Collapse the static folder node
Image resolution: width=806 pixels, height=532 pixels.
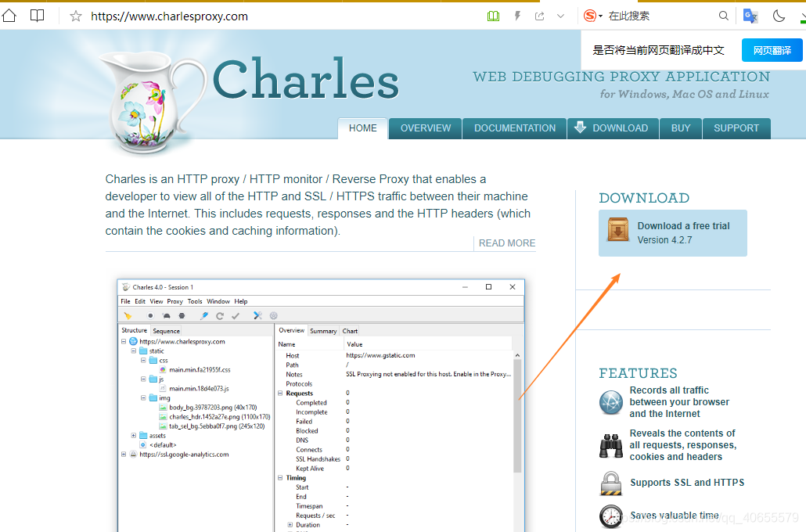(134, 351)
